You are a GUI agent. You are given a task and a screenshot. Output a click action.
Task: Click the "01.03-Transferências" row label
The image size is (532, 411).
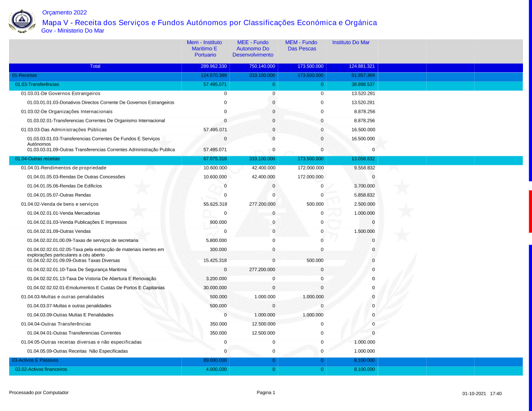pos(37,85)
